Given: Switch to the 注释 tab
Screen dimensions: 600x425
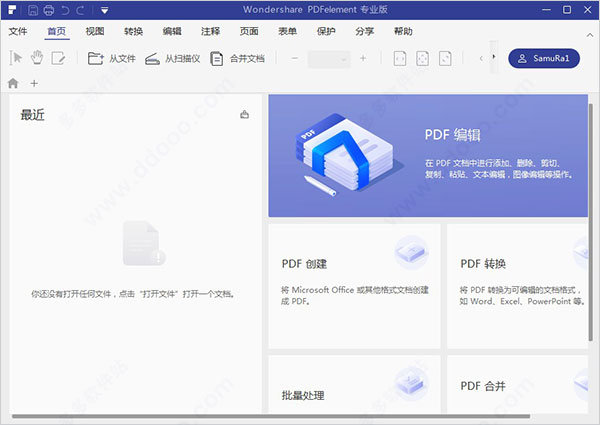Looking at the screenshot, I should point(210,31).
